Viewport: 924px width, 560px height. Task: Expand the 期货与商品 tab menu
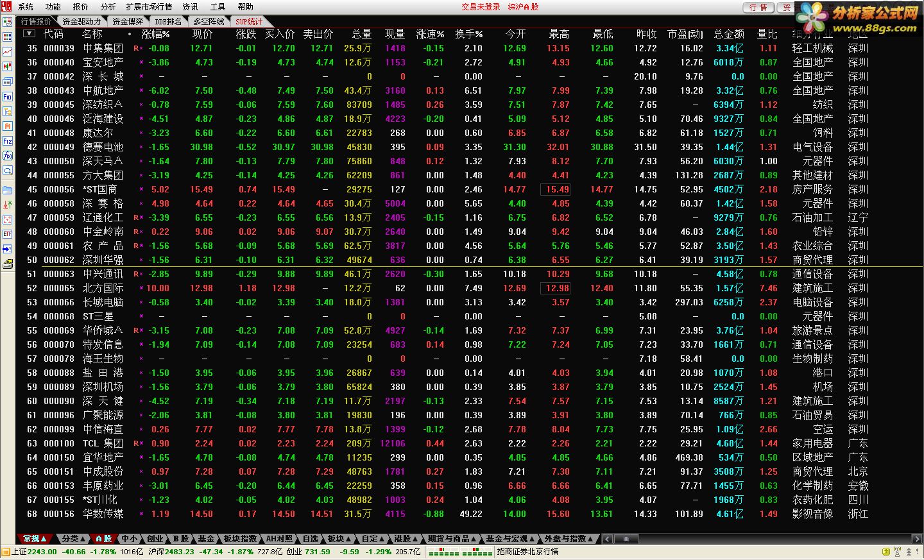(452, 539)
